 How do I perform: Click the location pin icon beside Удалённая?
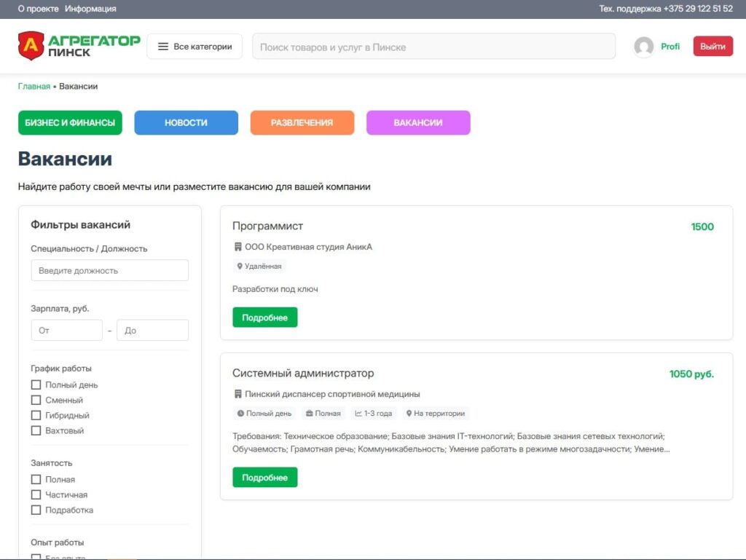coord(240,267)
